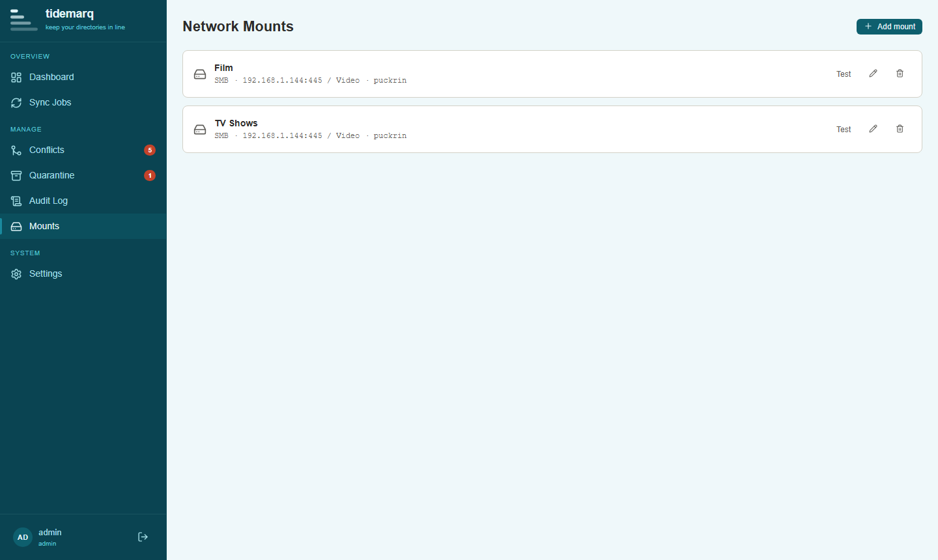The image size is (938, 560).
Task: Click the tidemarq brand name
Action: [x=70, y=14]
